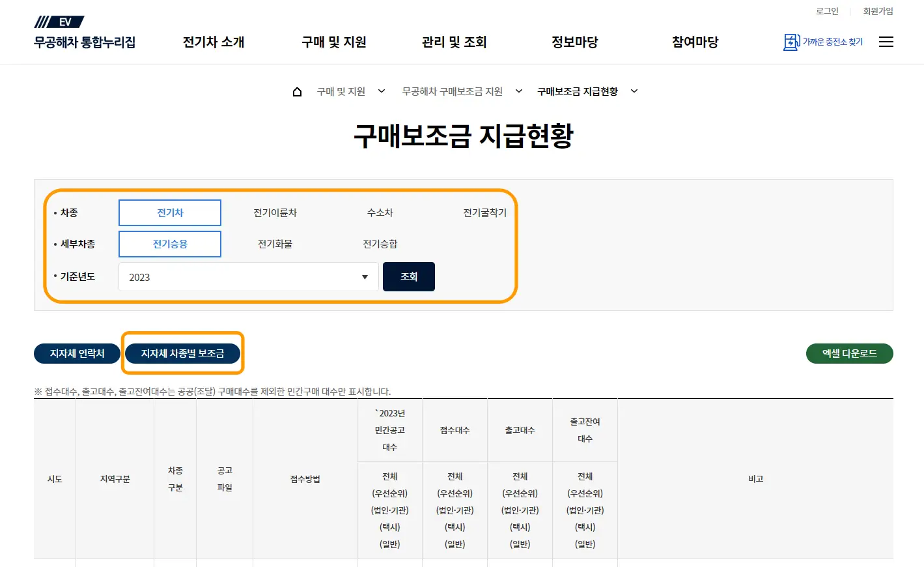Viewport: 924px width, 567px height.
Task: Open 가까운 충전소 찾기 charger finder
Action: (823, 41)
